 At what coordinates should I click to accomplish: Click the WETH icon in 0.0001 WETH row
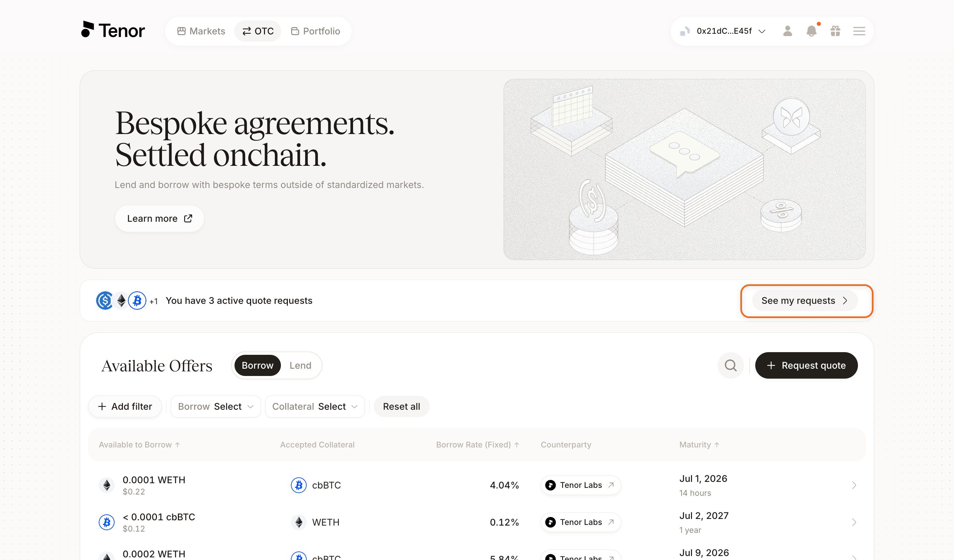107,485
